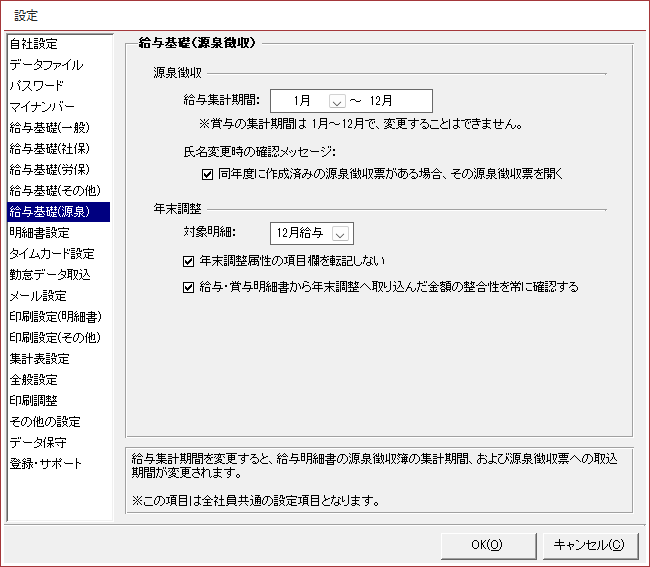
Task: Open 登録・サポート settings page
Action: pos(46,464)
